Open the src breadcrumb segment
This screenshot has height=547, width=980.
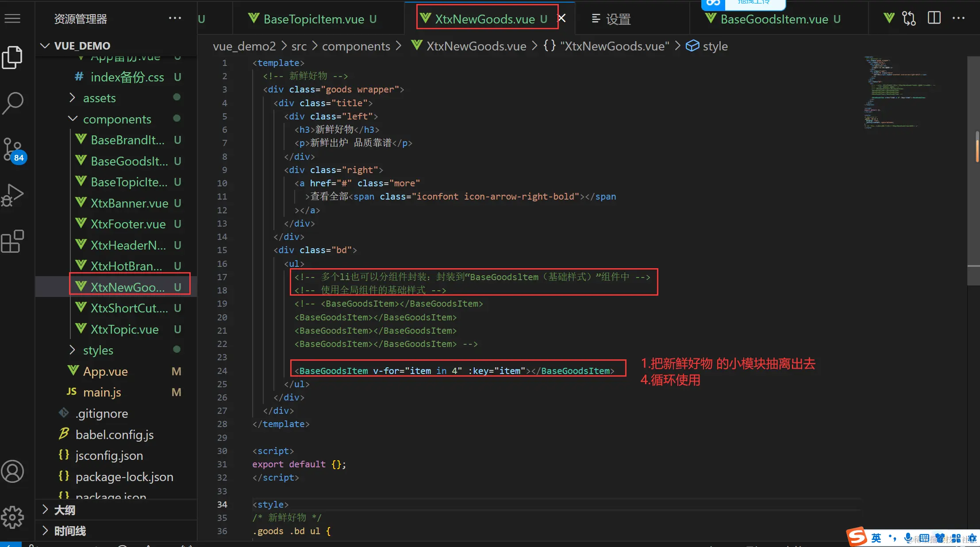pos(299,46)
